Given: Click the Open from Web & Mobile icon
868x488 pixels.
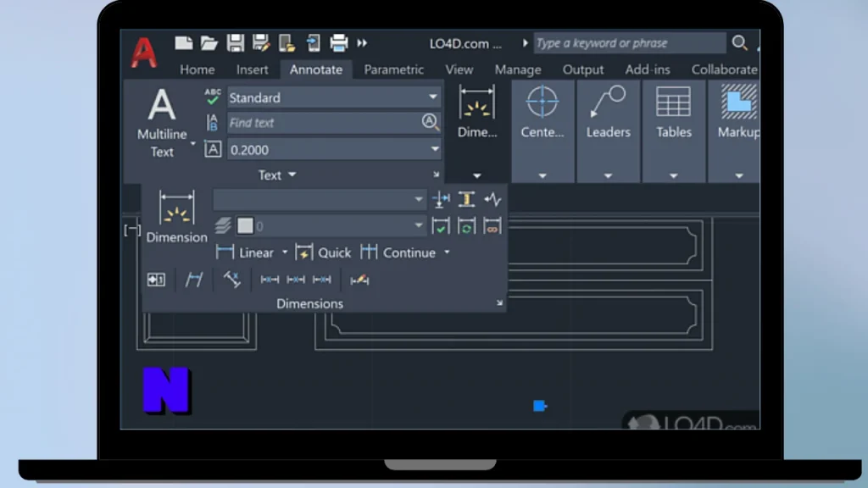Looking at the screenshot, I should [287, 43].
